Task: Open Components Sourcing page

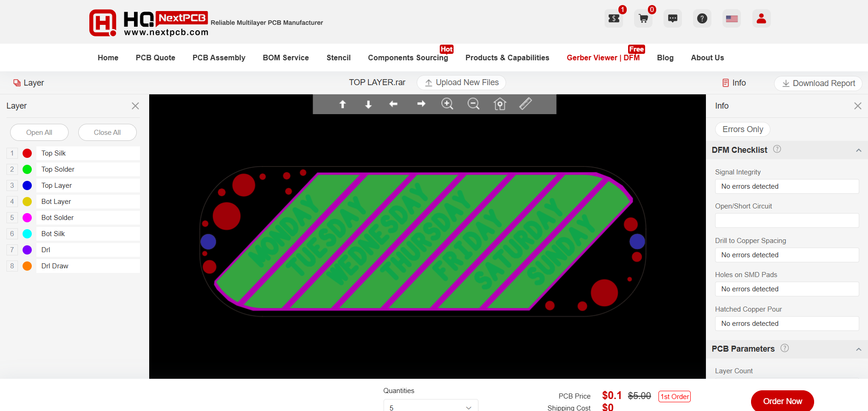Action: pos(408,58)
